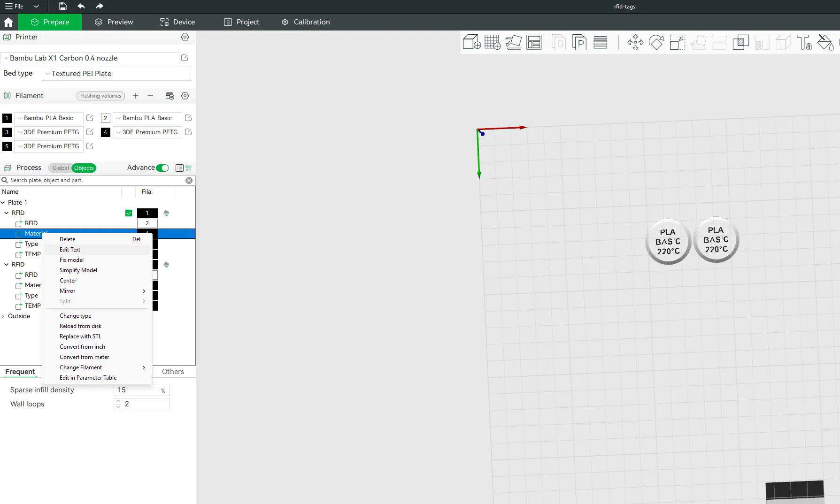
Task: Click the Undo arrow icon
Action: pos(81,6)
